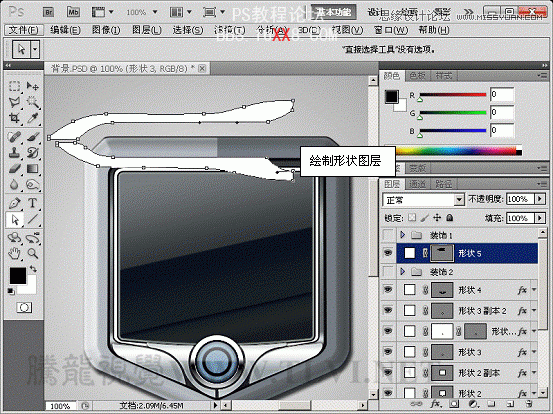Toggle Quick Mask mode

tap(24, 308)
